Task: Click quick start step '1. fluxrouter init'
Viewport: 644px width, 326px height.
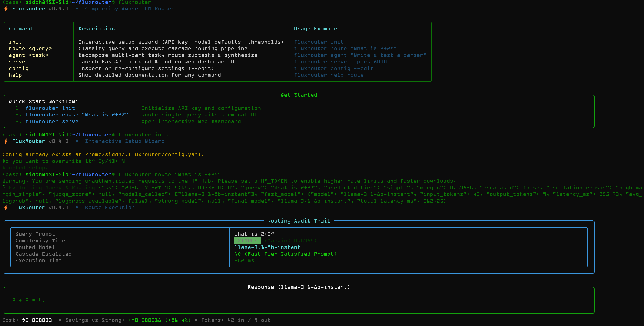Action: (45, 108)
